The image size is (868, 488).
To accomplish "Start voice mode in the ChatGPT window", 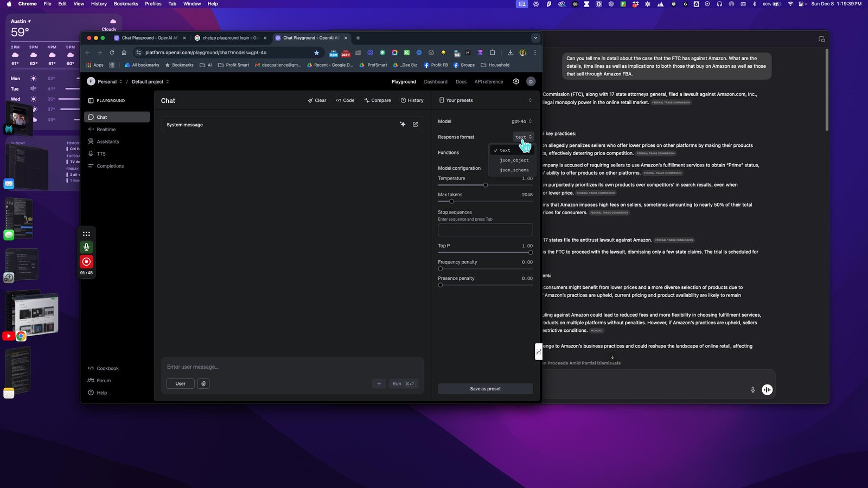I will point(767,389).
